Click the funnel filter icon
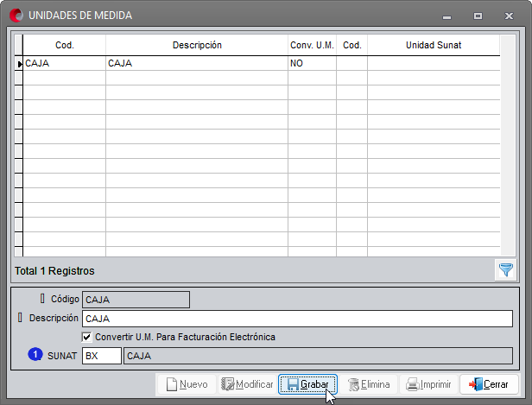This screenshot has width=532, height=405. tap(505, 270)
